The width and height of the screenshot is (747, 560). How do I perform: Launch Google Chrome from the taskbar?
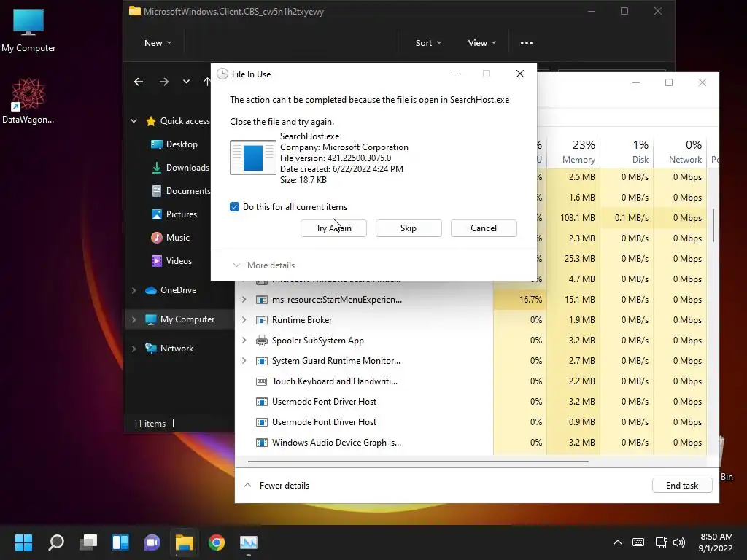click(216, 542)
